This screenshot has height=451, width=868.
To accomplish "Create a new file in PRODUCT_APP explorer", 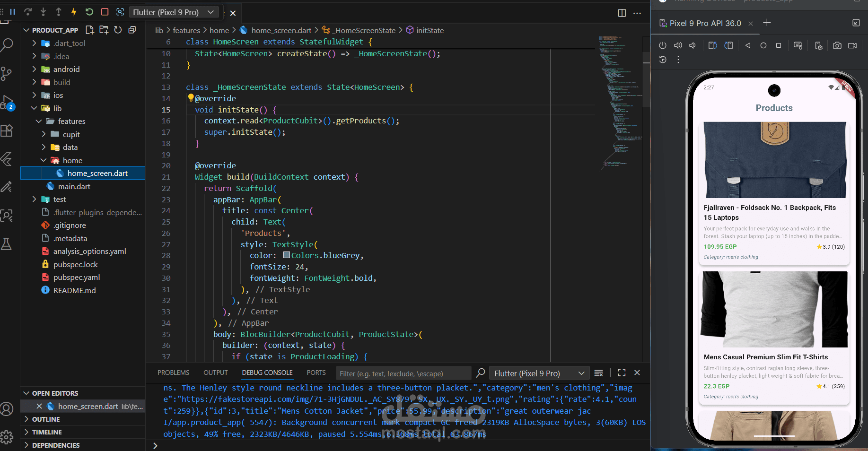I will (89, 30).
